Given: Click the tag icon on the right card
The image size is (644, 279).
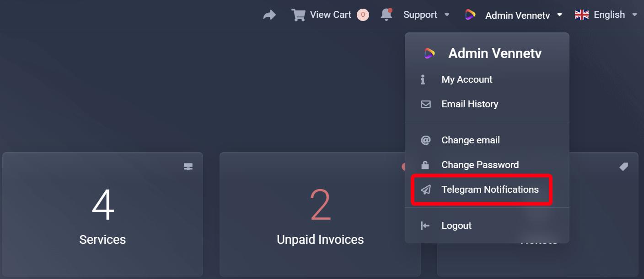Looking at the screenshot, I should coord(623,167).
